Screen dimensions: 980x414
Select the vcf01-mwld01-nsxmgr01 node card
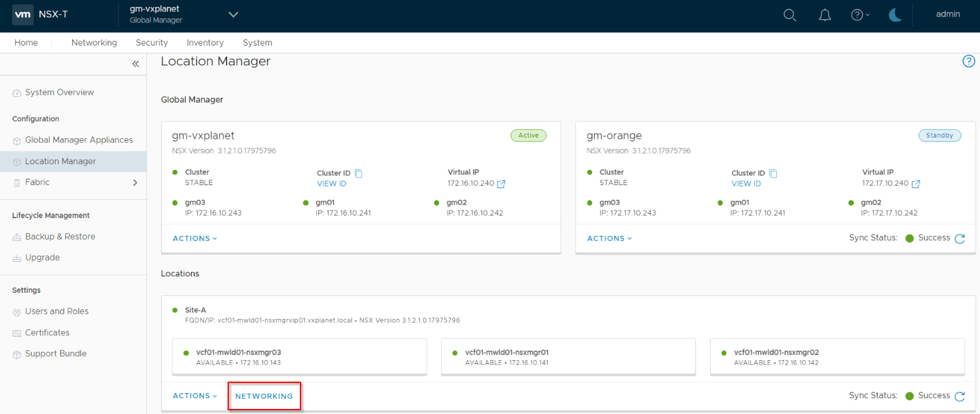coord(569,356)
